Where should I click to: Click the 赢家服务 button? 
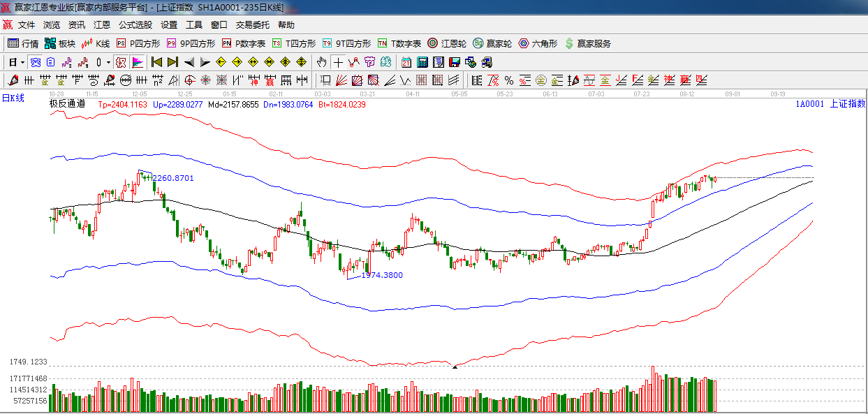coord(587,43)
